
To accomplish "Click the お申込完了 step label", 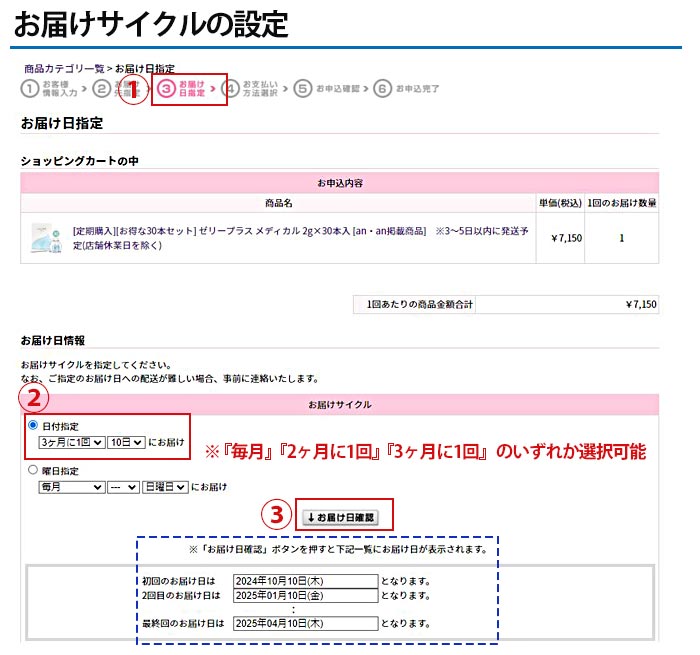I will click(x=418, y=88).
